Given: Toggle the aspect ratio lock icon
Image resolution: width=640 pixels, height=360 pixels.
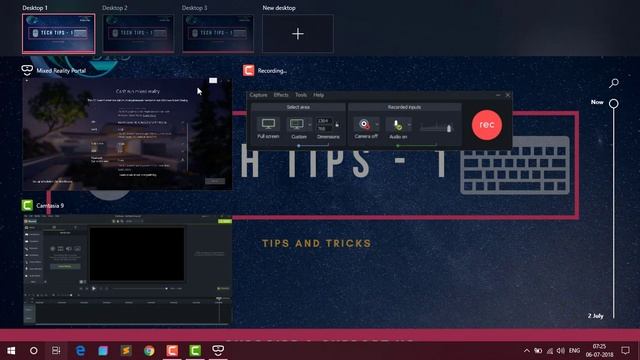Looking at the screenshot, I should [x=337, y=125].
